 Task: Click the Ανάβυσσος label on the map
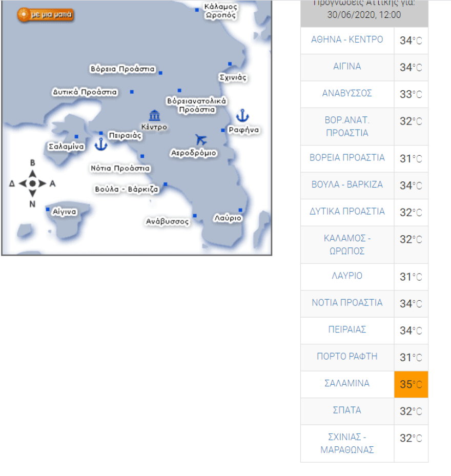(168, 221)
